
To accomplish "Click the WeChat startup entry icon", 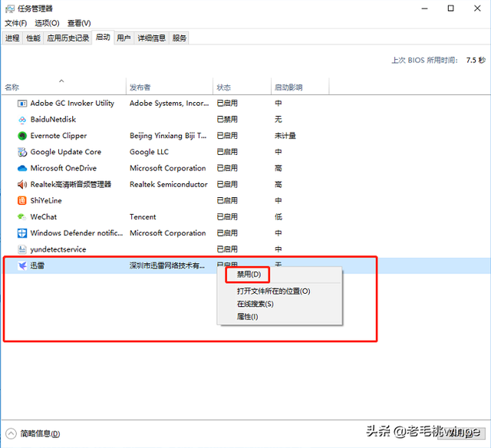I will click(22, 217).
